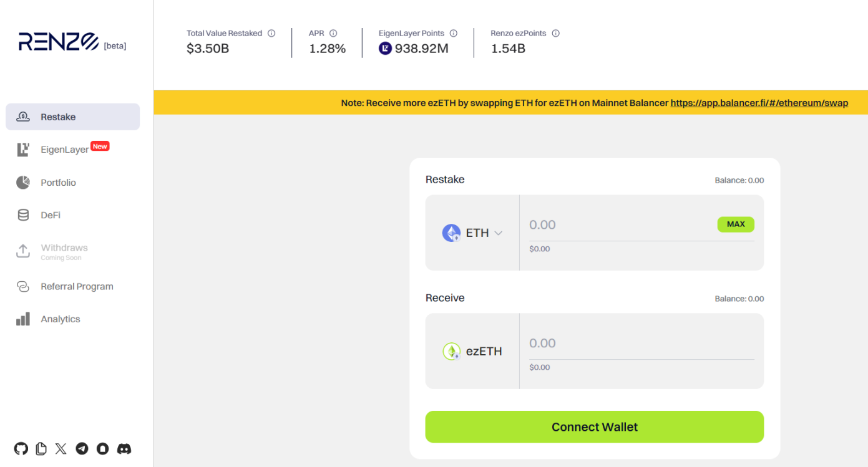Expand the ETH token selector chevron
The width and height of the screenshot is (868, 467).
(499, 233)
